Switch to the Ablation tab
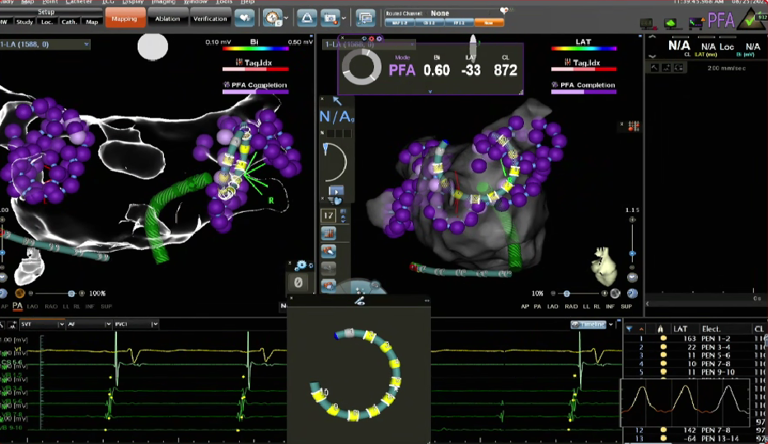The width and height of the screenshot is (768, 444). click(168, 19)
